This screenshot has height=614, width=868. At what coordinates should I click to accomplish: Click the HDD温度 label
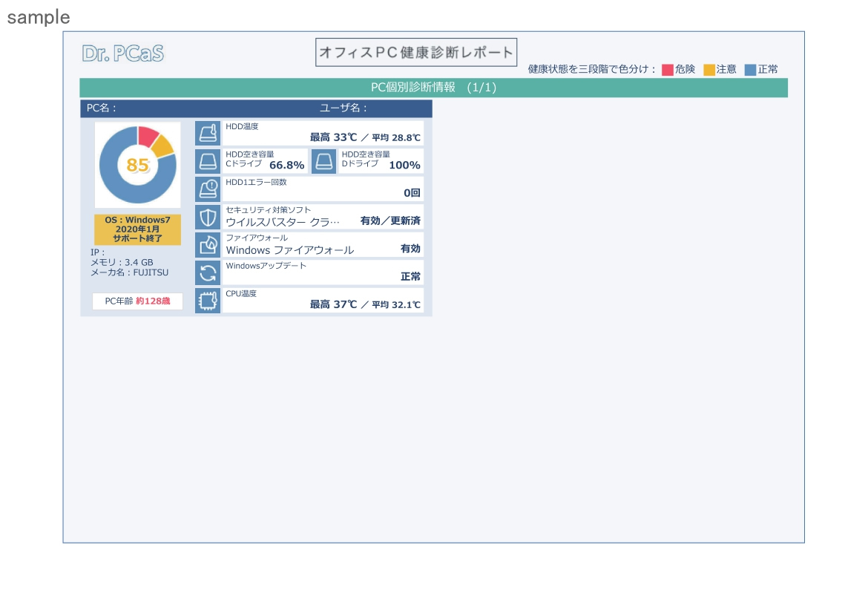[x=242, y=126]
